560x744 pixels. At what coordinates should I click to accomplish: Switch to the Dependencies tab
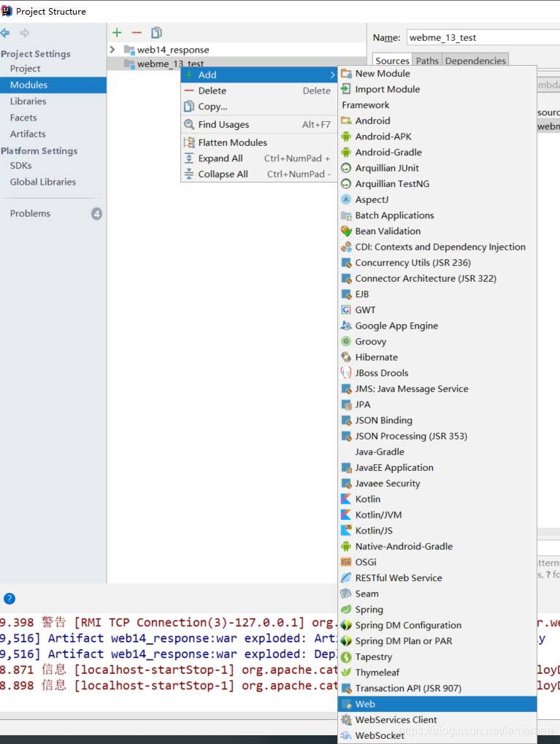tap(475, 61)
